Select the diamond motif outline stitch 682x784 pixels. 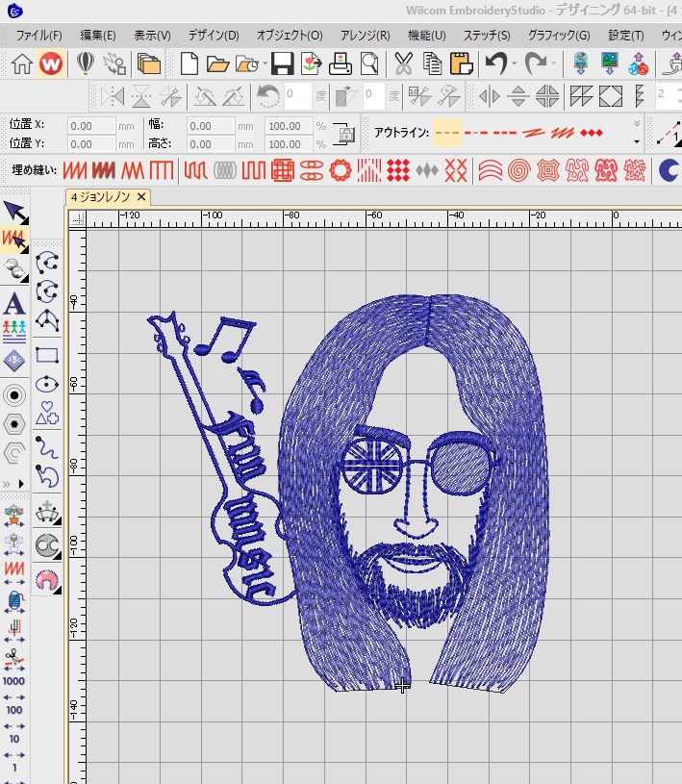click(592, 133)
